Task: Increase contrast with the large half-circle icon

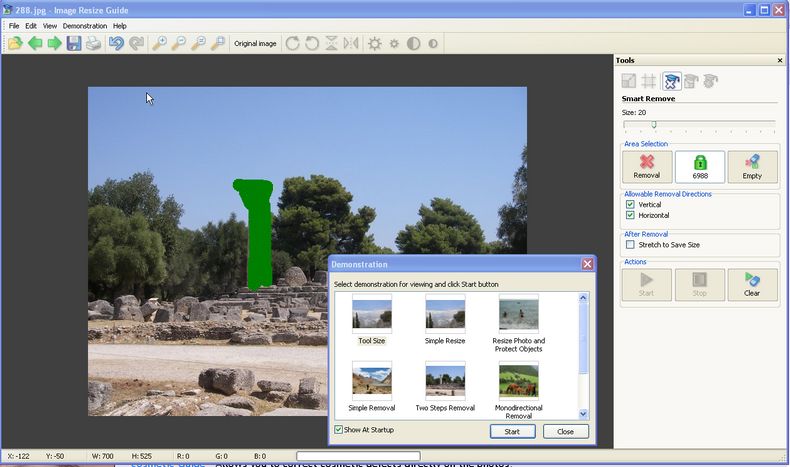Action: pyautogui.click(x=413, y=44)
